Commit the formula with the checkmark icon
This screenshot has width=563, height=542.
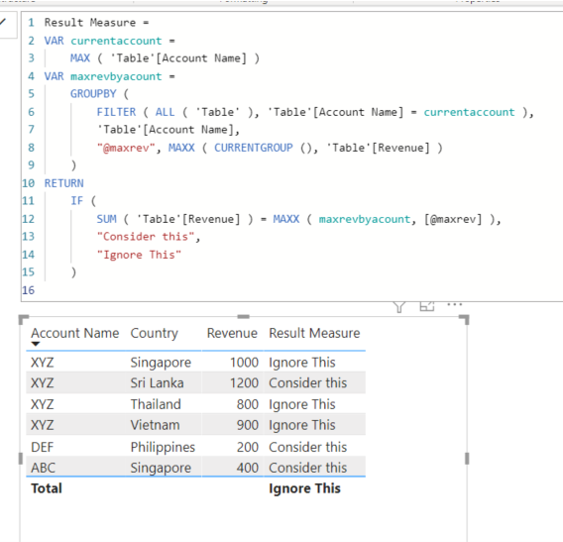pos(3,22)
